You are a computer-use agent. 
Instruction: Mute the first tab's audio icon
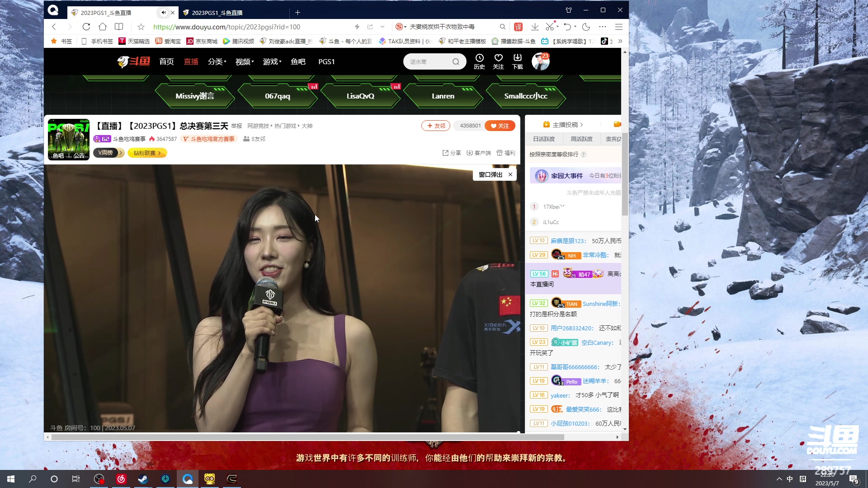coord(163,12)
